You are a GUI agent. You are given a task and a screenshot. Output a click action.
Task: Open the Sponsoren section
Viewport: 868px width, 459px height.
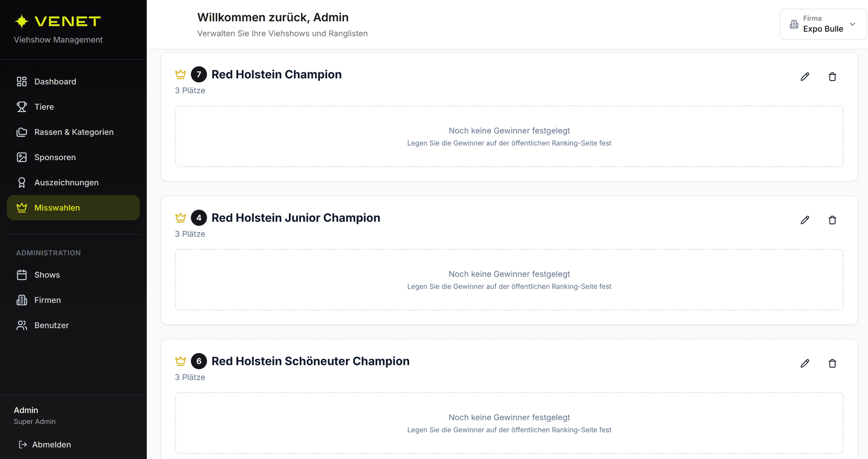point(55,157)
